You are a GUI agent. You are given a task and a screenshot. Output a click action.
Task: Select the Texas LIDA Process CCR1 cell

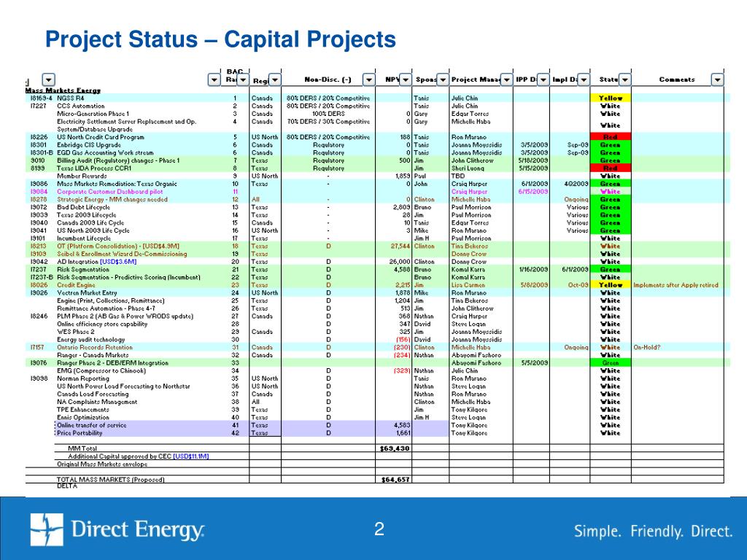coord(94,168)
